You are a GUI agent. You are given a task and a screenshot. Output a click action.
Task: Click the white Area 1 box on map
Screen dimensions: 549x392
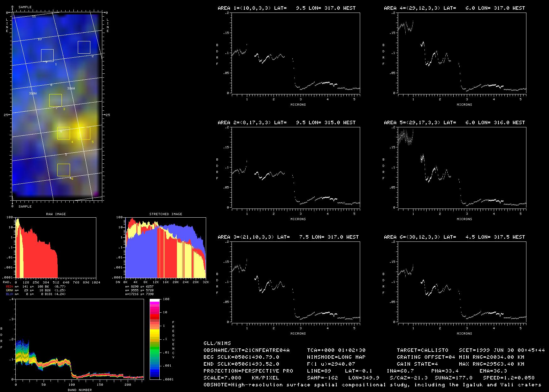(47, 56)
